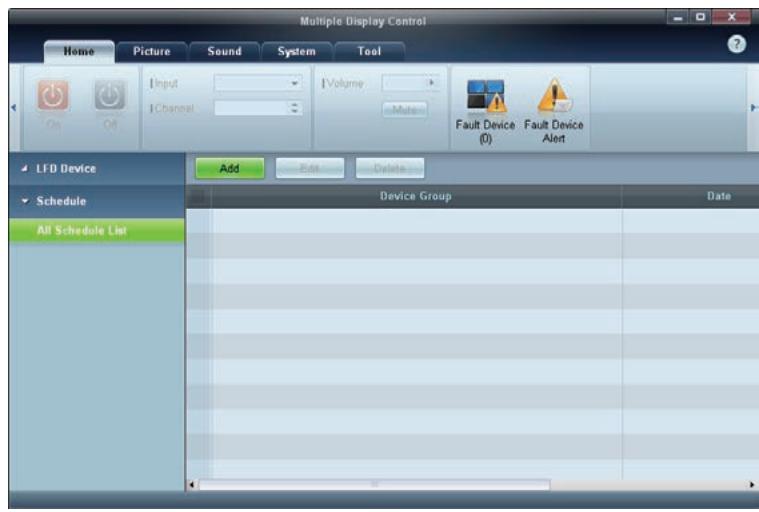The height and width of the screenshot is (512, 759).
Task: Select All Schedule List
Action: click(x=97, y=230)
